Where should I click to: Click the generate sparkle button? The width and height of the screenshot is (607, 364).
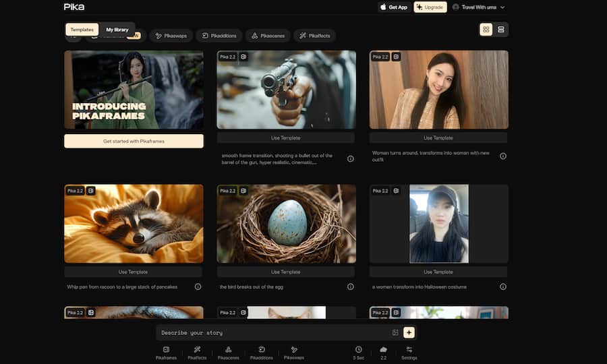click(x=409, y=333)
